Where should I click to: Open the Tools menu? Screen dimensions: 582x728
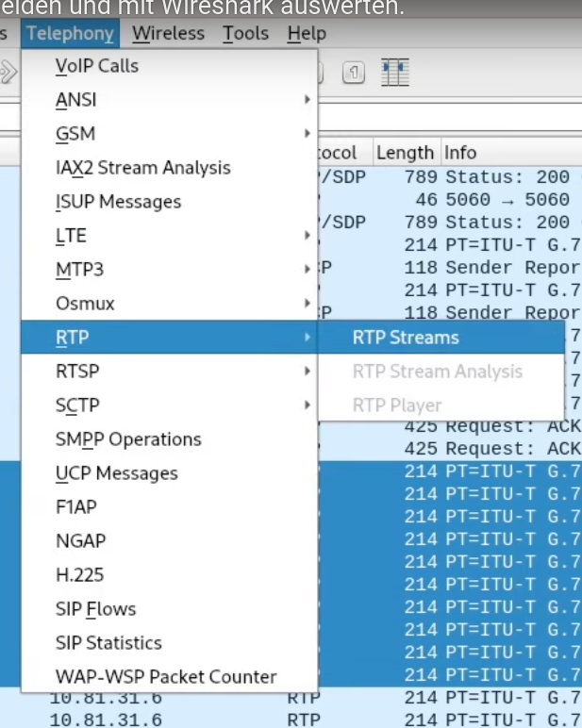tap(245, 33)
